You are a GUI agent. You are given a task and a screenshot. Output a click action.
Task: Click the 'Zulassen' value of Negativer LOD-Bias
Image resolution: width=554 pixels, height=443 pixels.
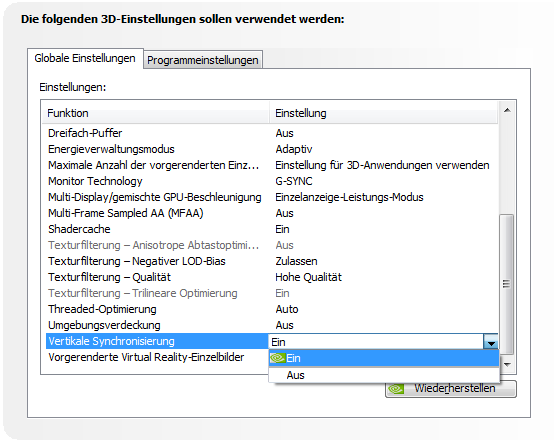[296, 261]
